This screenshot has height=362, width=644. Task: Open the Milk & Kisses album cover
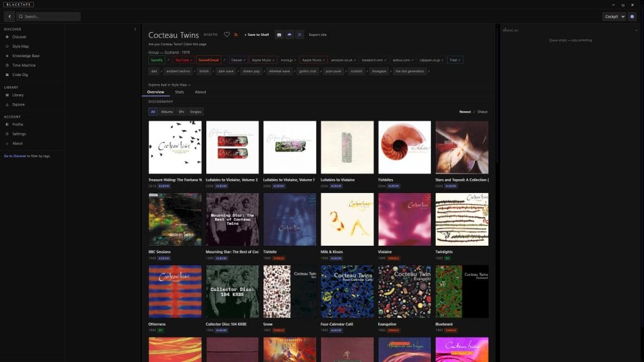click(347, 219)
